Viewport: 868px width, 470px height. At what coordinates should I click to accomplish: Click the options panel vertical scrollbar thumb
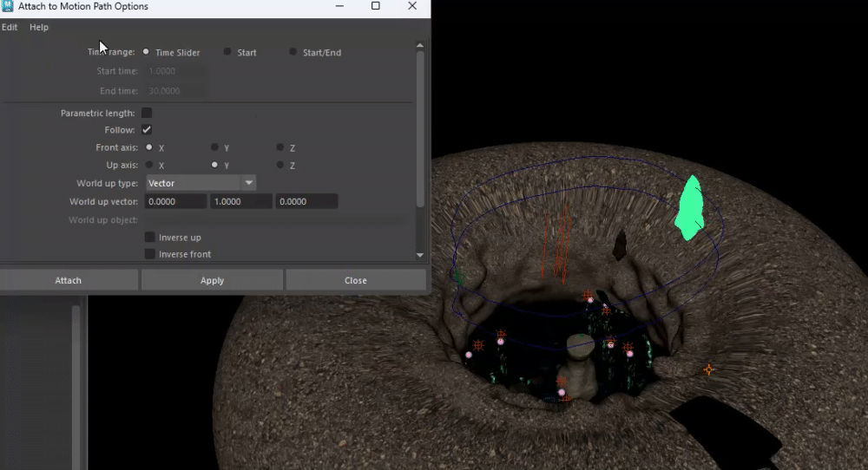[x=419, y=129]
